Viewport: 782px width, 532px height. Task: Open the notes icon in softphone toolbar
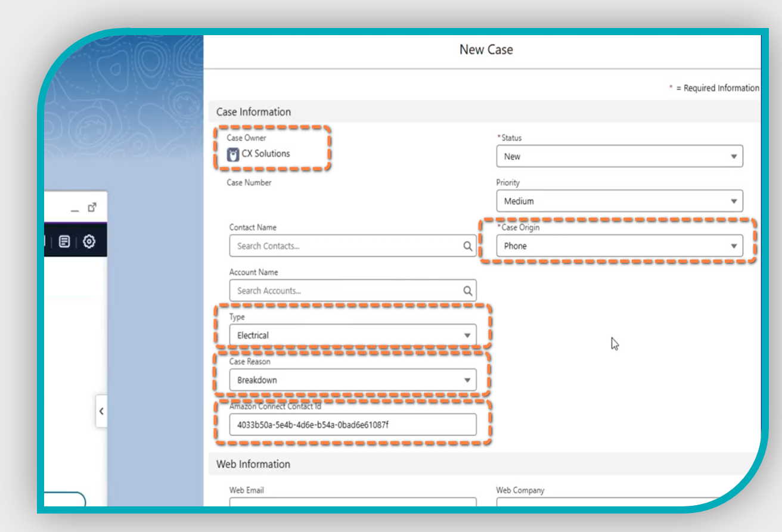tap(64, 242)
